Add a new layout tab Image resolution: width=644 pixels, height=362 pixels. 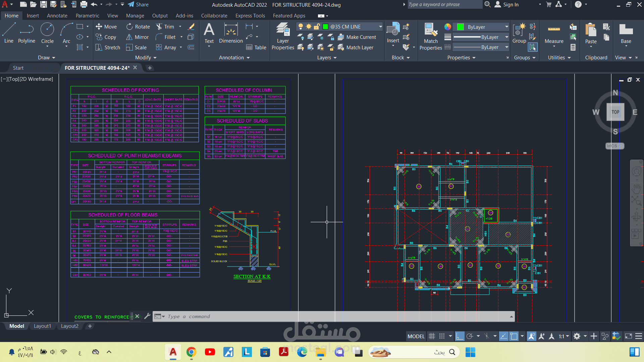point(90,326)
